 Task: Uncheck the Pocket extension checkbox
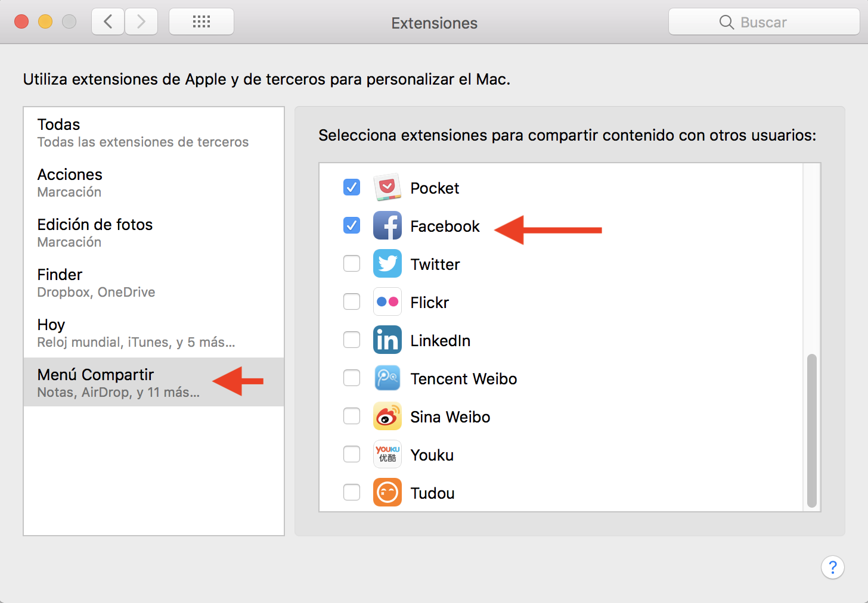coord(352,187)
